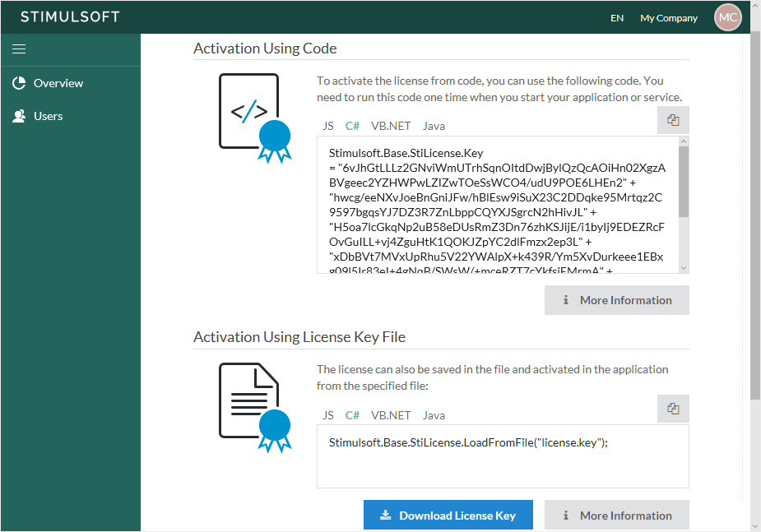761x532 pixels.
Task: Click the license file document illustration
Action: (x=255, y=408)
